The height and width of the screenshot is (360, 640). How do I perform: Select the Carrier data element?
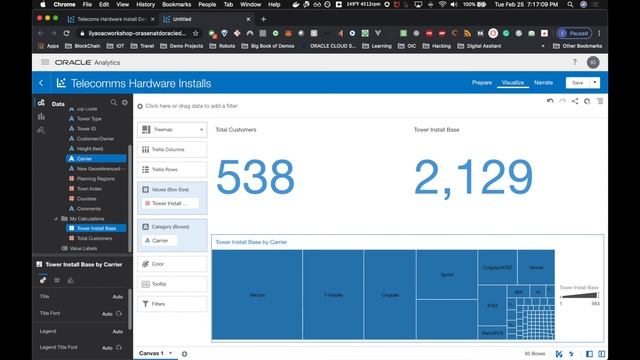pos(96,158)
